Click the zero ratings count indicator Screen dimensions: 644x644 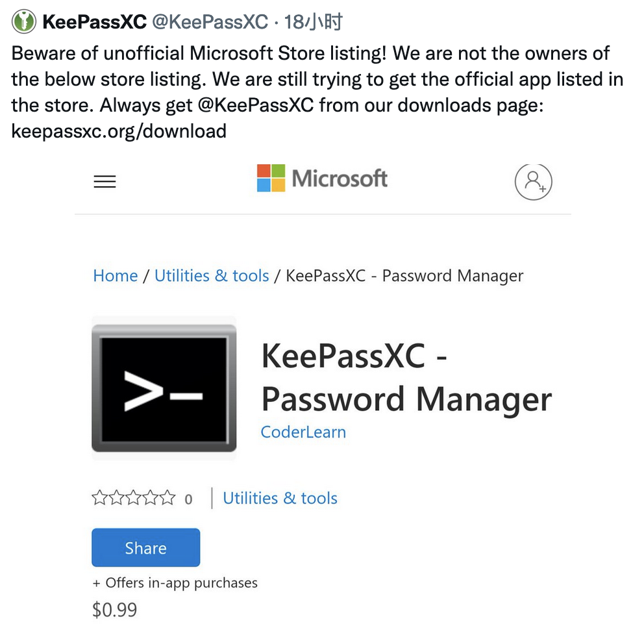click(188, 499)
